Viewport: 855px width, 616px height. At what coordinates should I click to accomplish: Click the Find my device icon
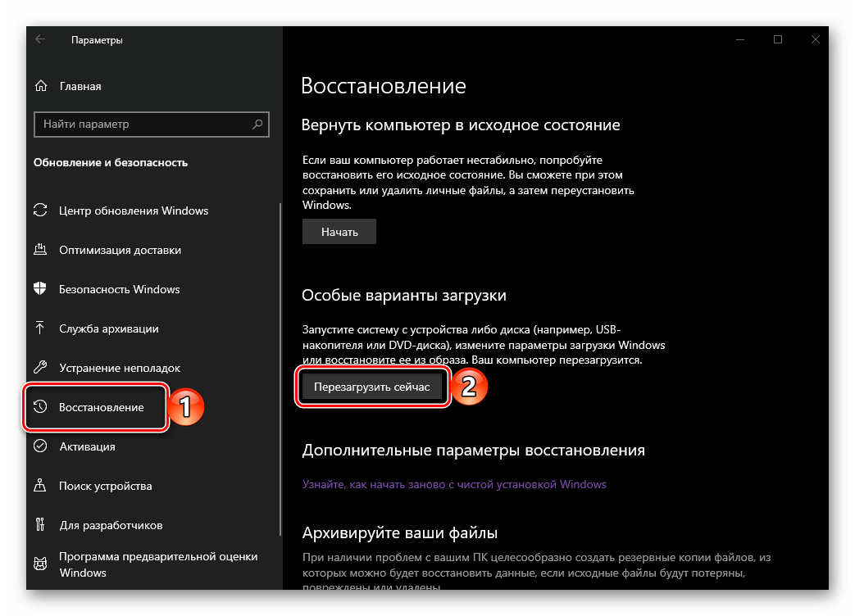40,486
